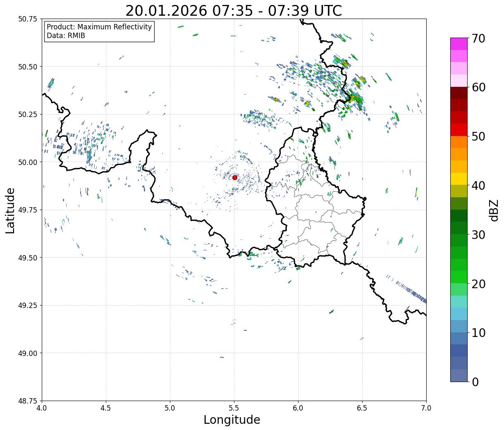This screenshot has height=430, width=504.
Task: Click the colorbar tick label 70
Action: tap(478, 38)
